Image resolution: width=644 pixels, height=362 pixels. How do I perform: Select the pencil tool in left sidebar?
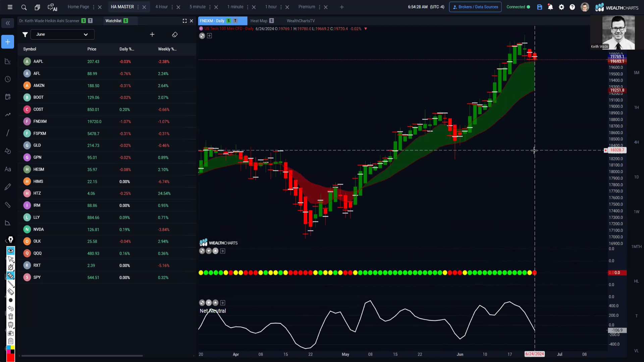pyautogui.click(x=8, y=187)
